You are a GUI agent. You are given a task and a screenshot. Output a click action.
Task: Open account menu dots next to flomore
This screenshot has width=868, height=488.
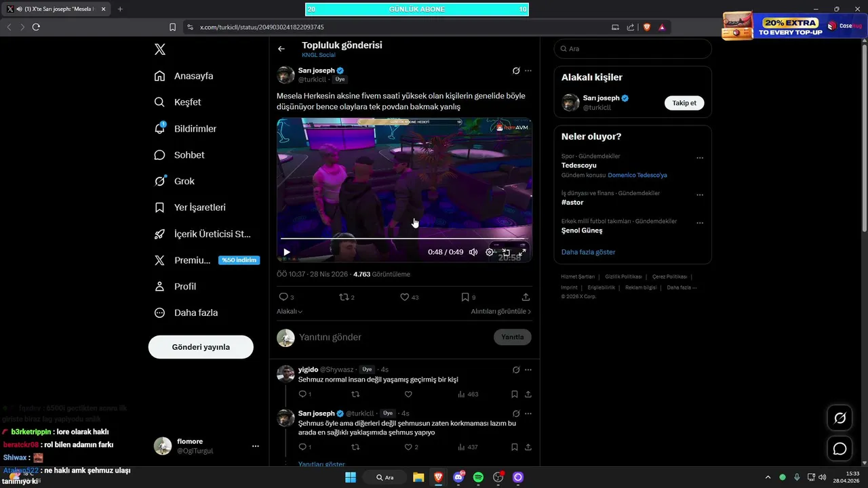click(256, 446)
